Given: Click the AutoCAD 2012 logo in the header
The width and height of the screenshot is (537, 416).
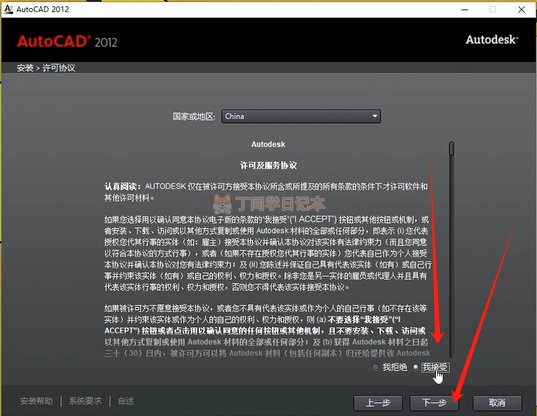Looking at the screenshot, I should point(67,41).
